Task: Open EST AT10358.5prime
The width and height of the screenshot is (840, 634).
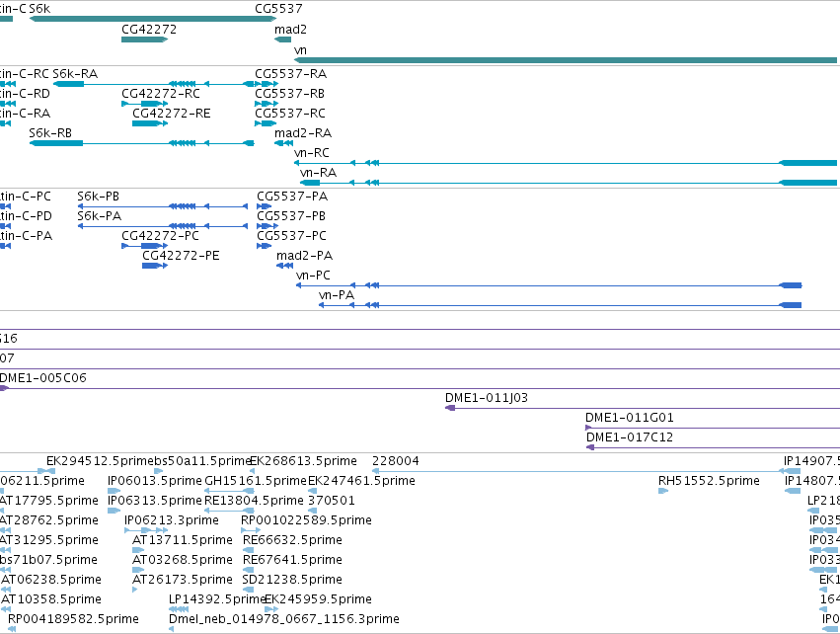Action: coord(6,610)
